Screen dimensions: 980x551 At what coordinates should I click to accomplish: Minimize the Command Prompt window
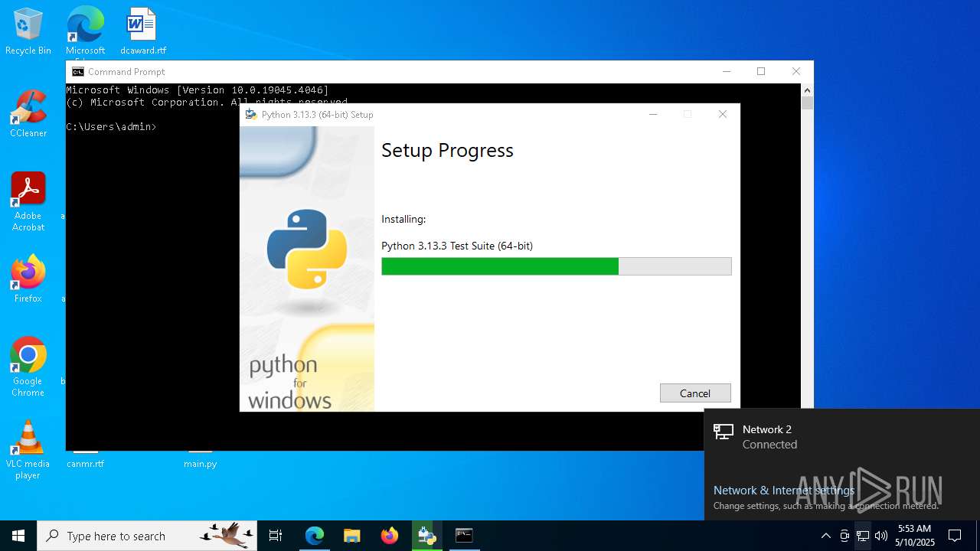pyautogui.click(x=727, y=71)
